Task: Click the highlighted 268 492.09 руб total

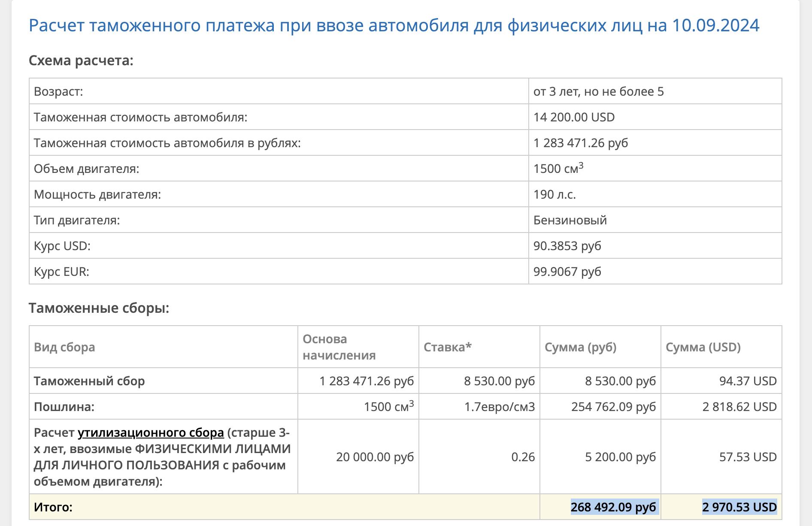Action: [x=614, y=507]
